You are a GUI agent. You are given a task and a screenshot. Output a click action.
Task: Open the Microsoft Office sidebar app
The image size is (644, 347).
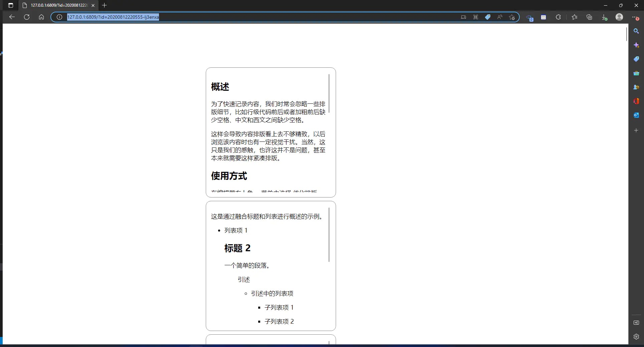(636, 101)
